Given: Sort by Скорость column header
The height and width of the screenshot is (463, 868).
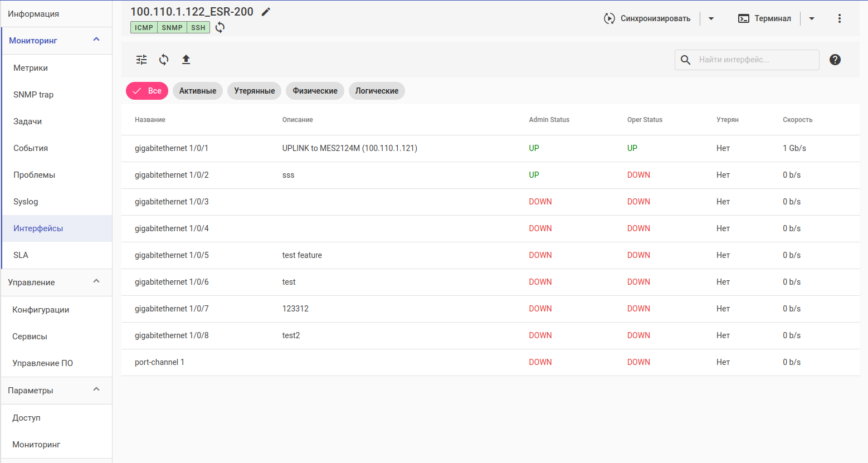Looking at the screenshot, I should 798,120.
